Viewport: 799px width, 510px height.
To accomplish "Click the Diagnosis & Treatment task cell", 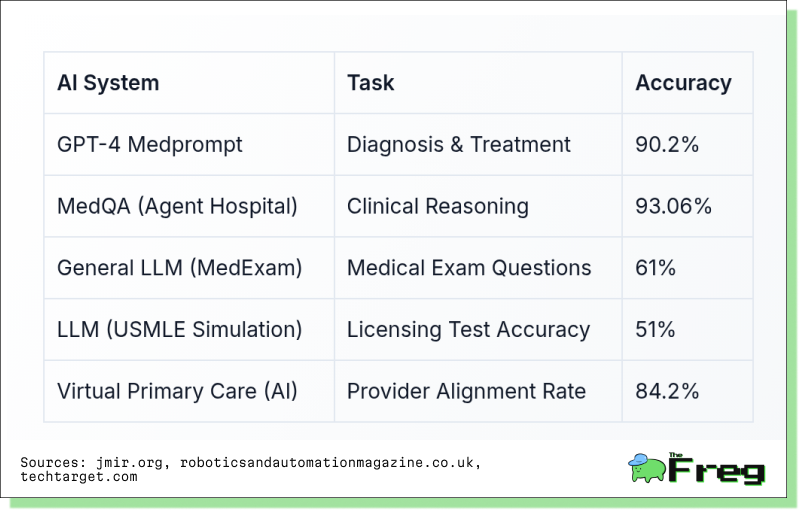I will (x=459, y=144).
